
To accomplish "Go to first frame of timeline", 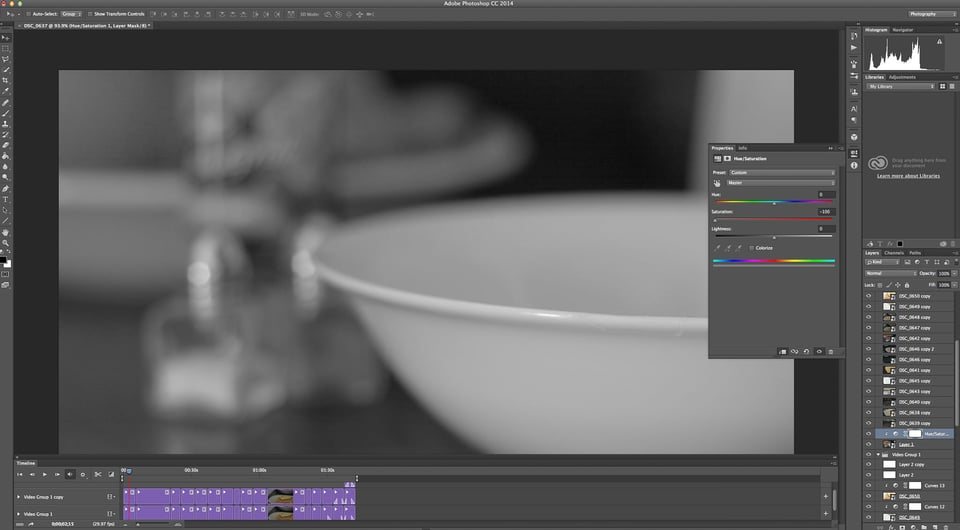I will tap(20, 474).
